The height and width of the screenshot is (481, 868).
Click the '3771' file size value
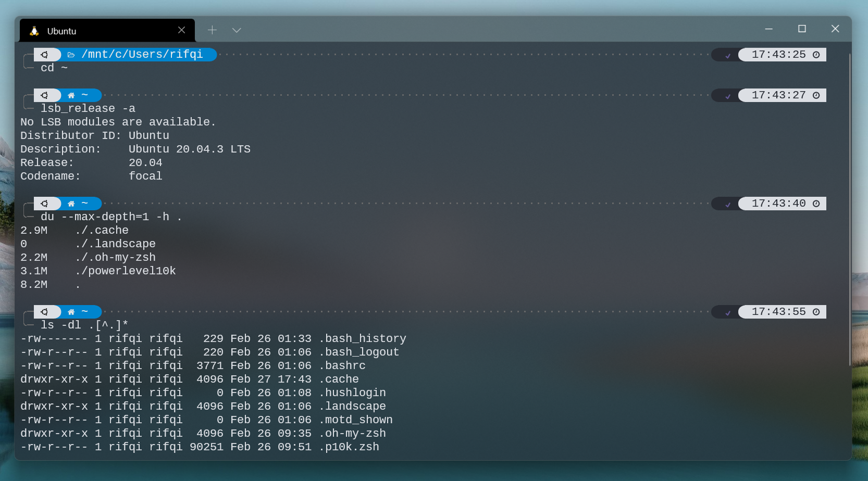(x=210, y=365)
